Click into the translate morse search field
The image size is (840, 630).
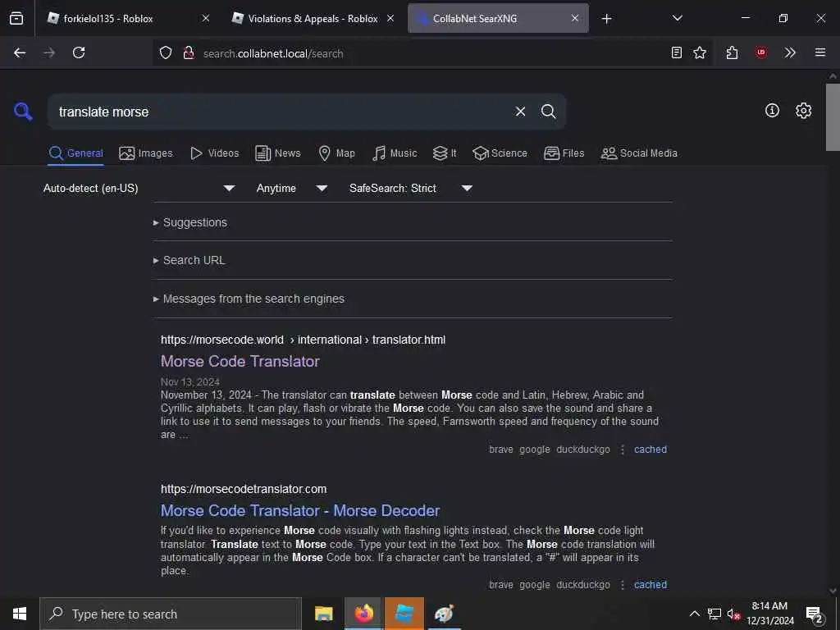point(279,112)
